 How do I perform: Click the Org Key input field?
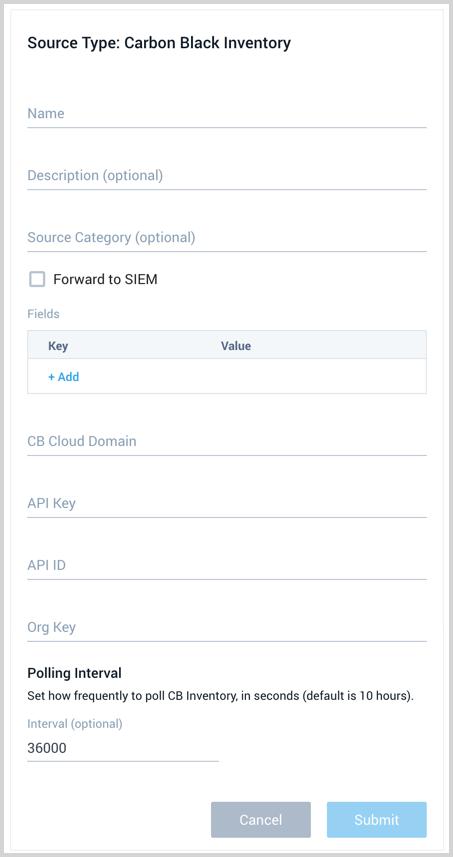click(227, 627)
